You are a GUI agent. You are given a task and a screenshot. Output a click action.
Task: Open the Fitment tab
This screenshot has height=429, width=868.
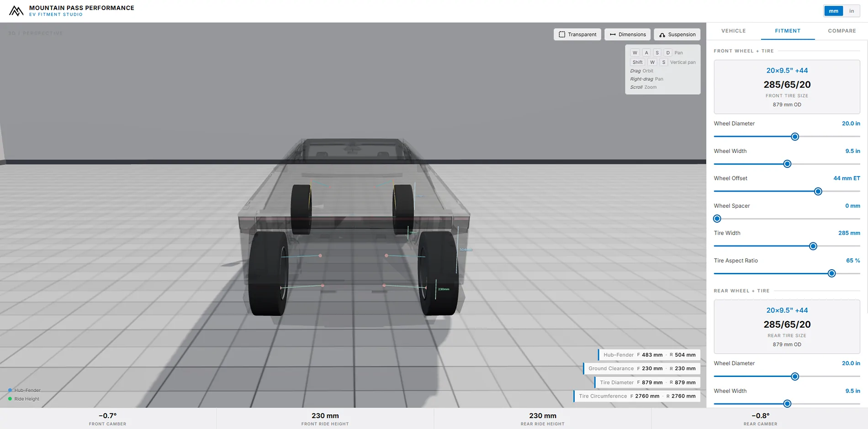pyautogui.click(x=788, y=31)
